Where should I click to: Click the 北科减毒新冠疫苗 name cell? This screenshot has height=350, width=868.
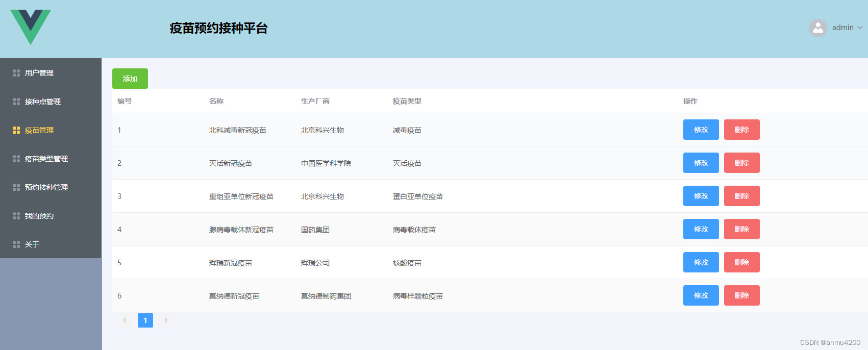click(x=238, y=130)
